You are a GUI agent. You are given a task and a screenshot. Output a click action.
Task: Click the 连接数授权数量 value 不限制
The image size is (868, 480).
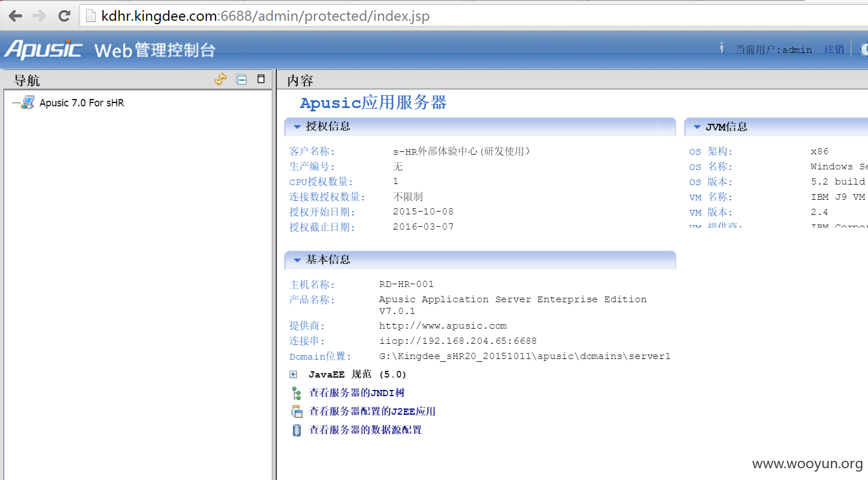click(408, 197)
